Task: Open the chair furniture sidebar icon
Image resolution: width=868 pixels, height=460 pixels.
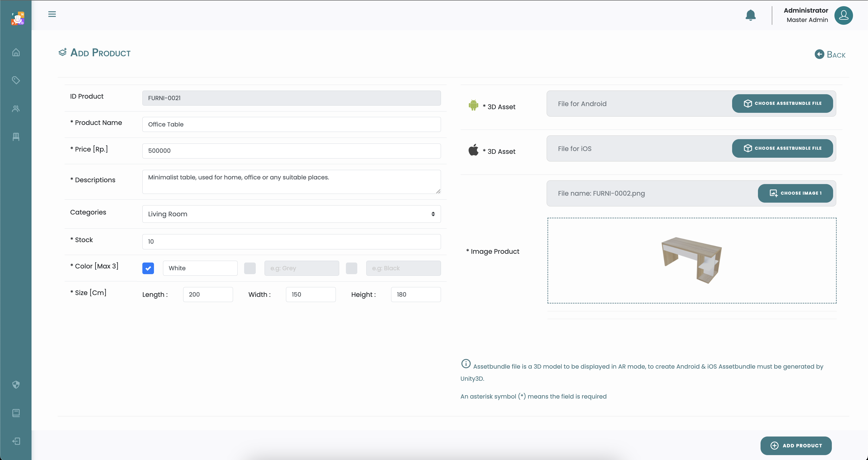Action: [x=16, y=137]
